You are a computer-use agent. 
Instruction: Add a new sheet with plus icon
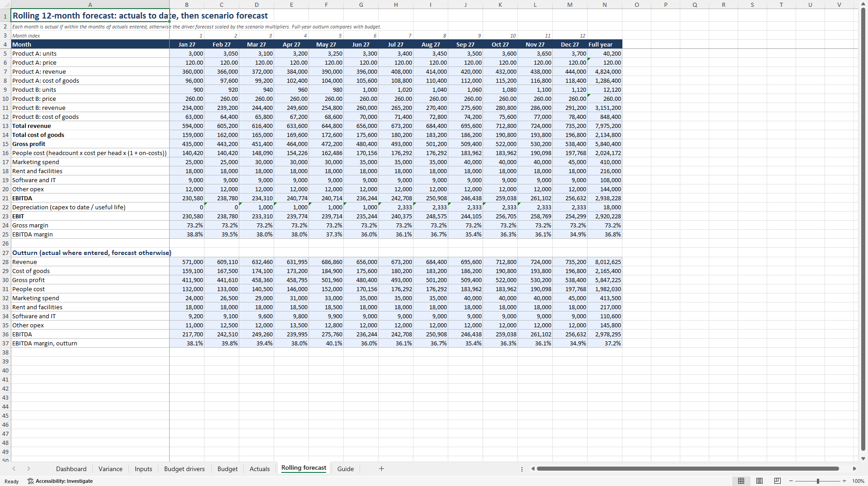381,469
